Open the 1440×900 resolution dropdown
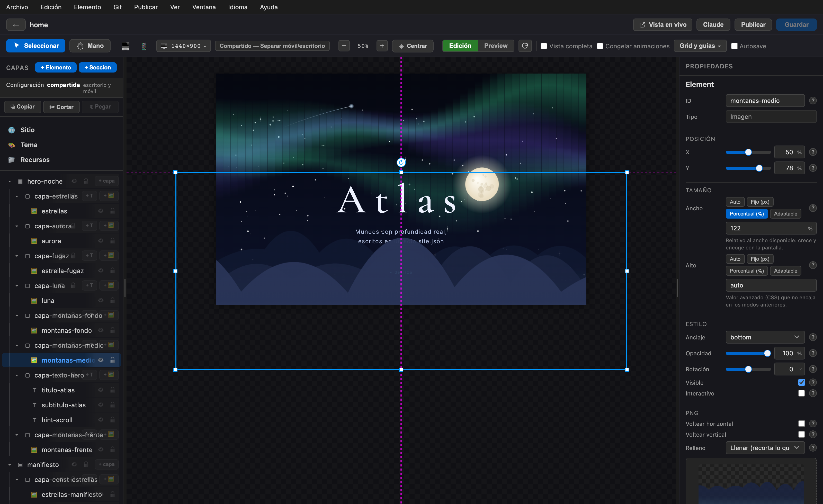Image resolution: width=823 pixels, height=504 pixels. click(x=183, y=46)
